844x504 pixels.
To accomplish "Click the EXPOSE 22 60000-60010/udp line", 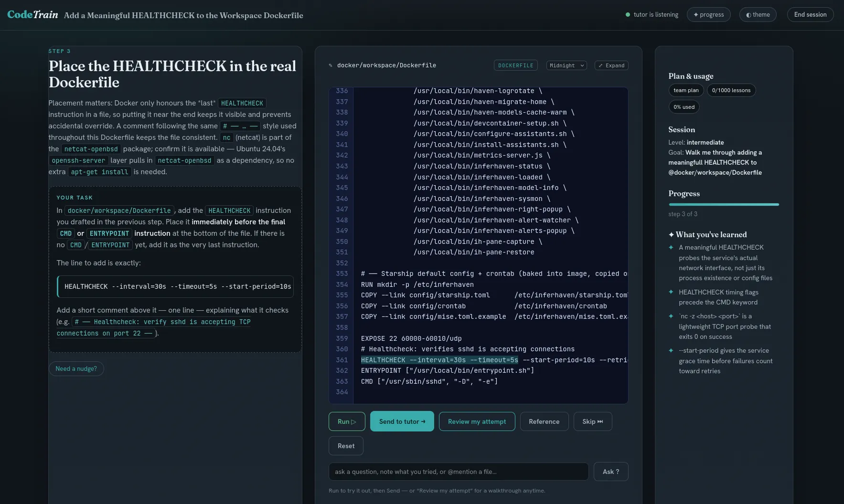I will pos(411,338).
